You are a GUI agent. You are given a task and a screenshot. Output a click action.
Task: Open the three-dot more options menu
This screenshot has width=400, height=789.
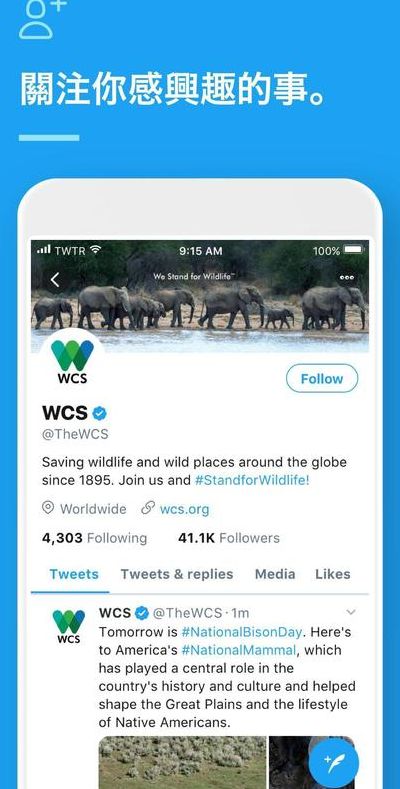pos(347,277)
